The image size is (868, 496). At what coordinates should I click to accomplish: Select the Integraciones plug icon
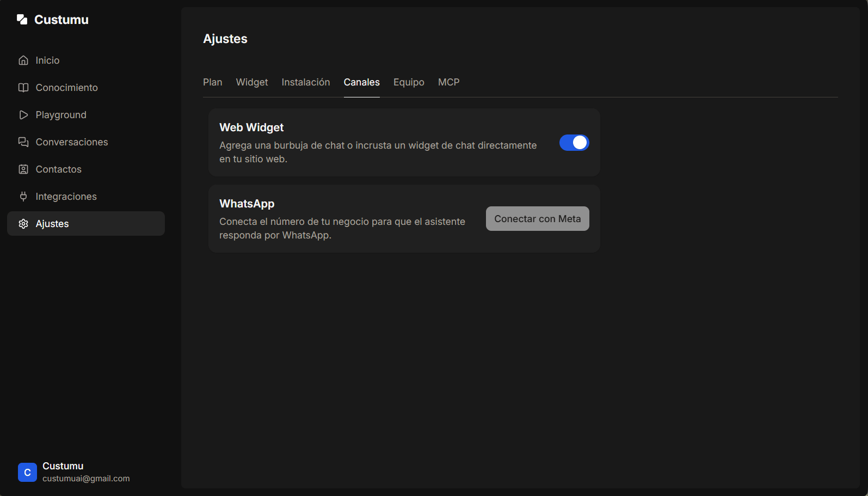23,197
